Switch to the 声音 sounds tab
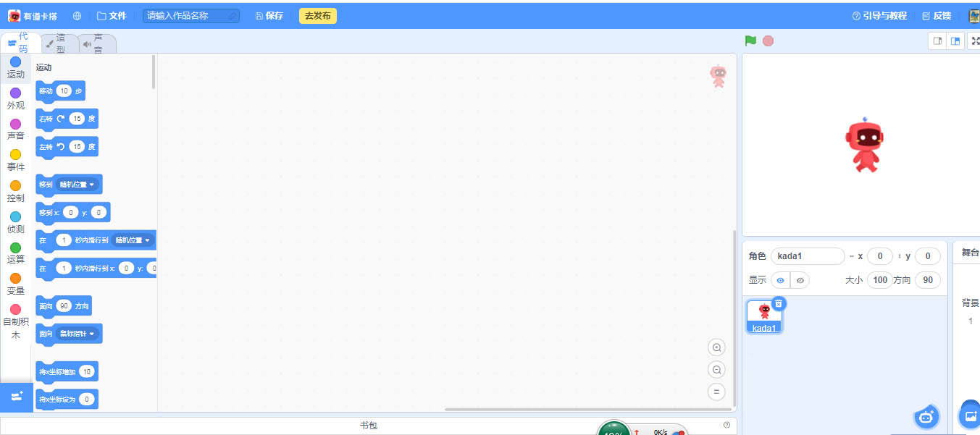 pyautogui.click(x=97, y=43)
